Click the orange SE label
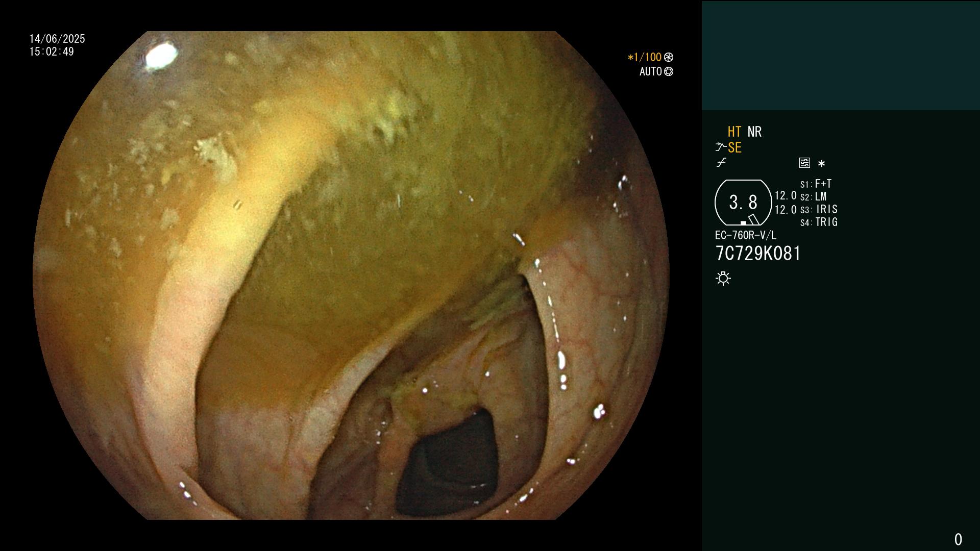Viewport: 980px width, 551px height. [734, 147]
